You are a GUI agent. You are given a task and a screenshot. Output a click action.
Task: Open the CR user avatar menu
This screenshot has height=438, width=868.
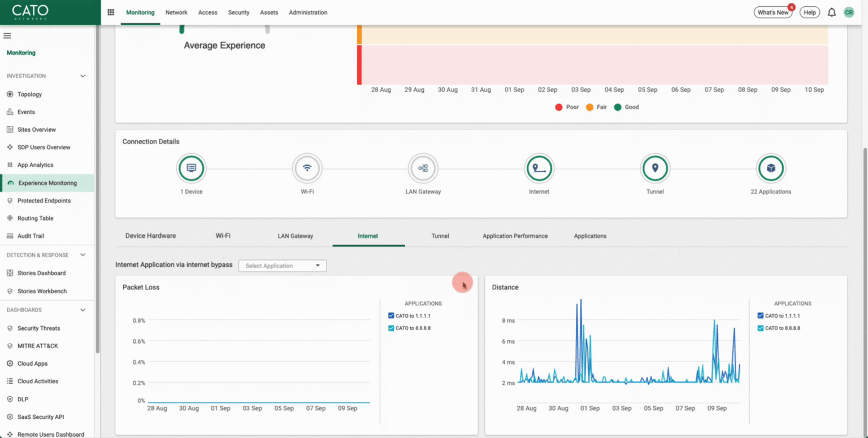pos(848,12)
